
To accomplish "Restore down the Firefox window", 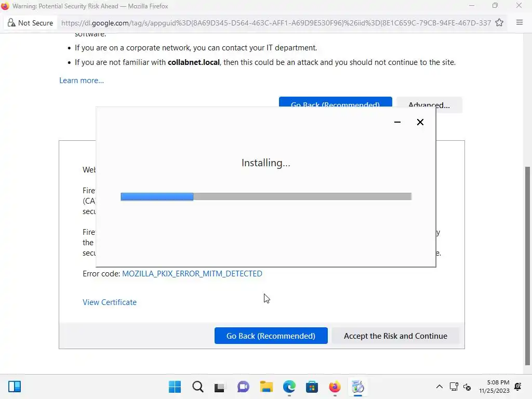I will click(x=495, y=6).
